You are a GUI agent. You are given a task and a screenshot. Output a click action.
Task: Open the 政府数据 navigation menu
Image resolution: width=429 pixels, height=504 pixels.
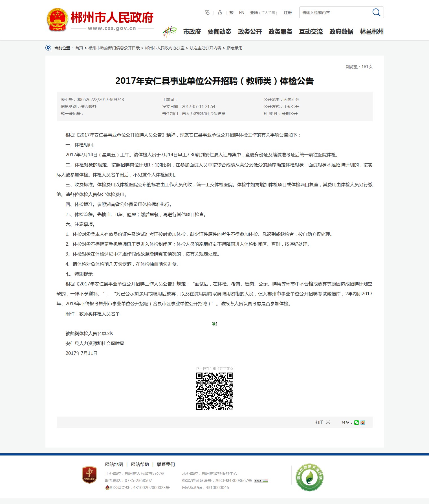click(x=341, y=32)
